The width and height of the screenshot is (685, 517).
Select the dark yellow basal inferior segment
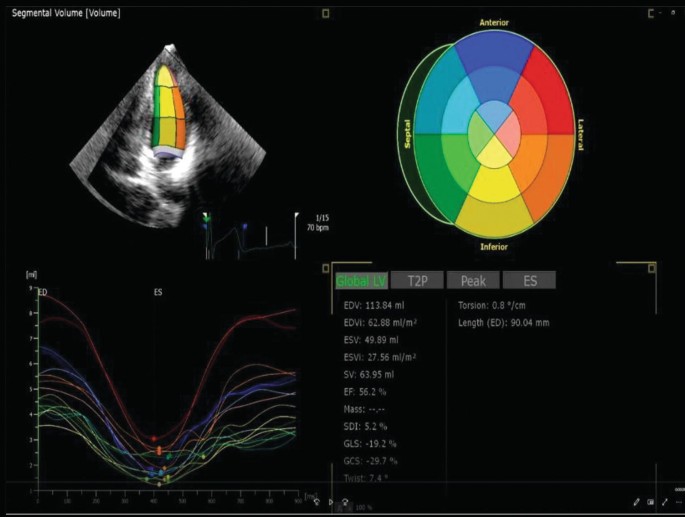pos(494,217)
